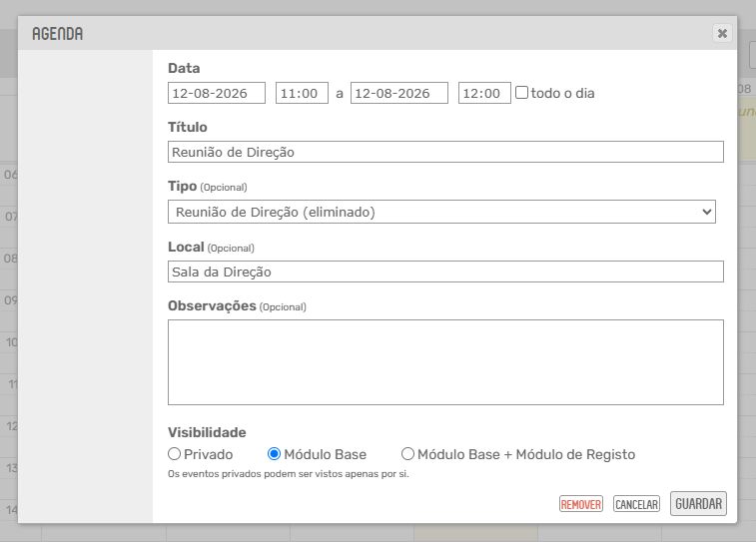This screenshot has width=756, height=542.
Task: Close the Agenda dialog with the X
Action: click(722, 33)
